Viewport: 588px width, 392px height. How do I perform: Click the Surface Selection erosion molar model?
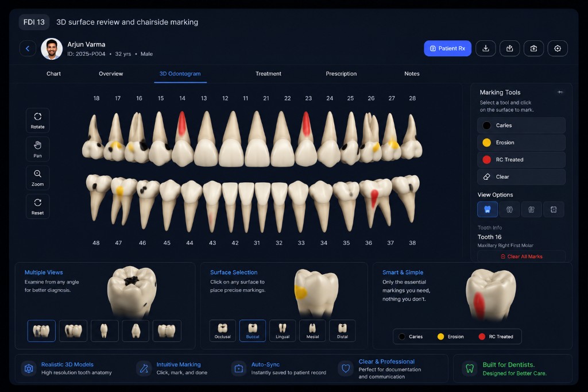click(x=316, y=292)
